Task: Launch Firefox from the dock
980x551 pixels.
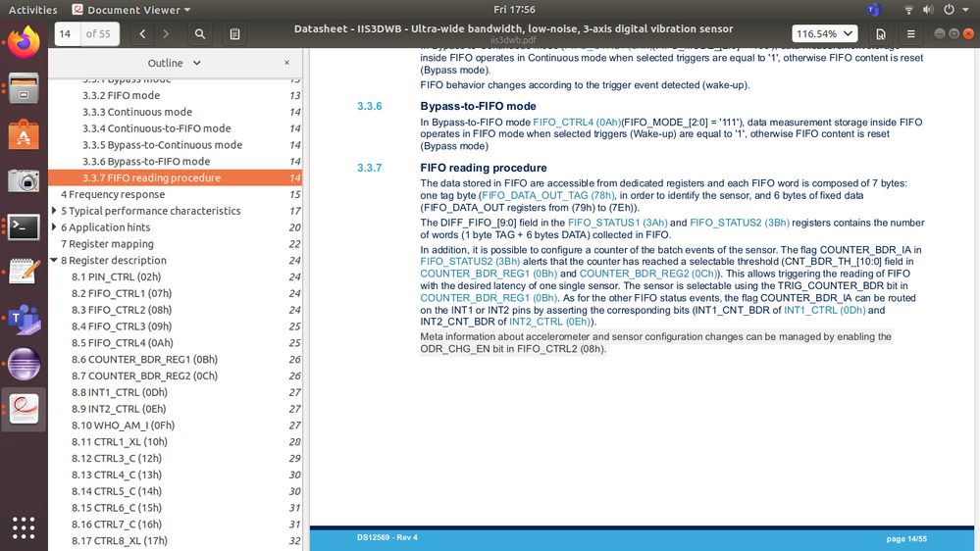Action: click(x=24, y=42)
